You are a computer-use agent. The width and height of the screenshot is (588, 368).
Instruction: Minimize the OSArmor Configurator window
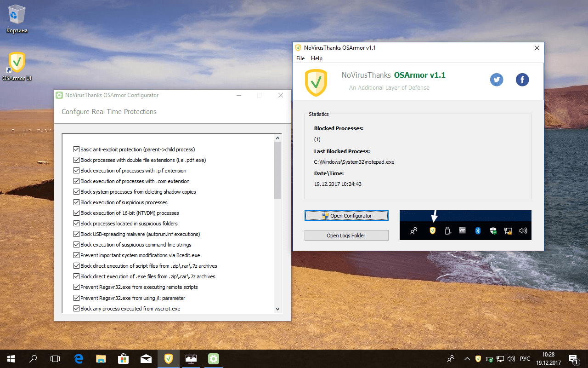[x=239, y=95]
